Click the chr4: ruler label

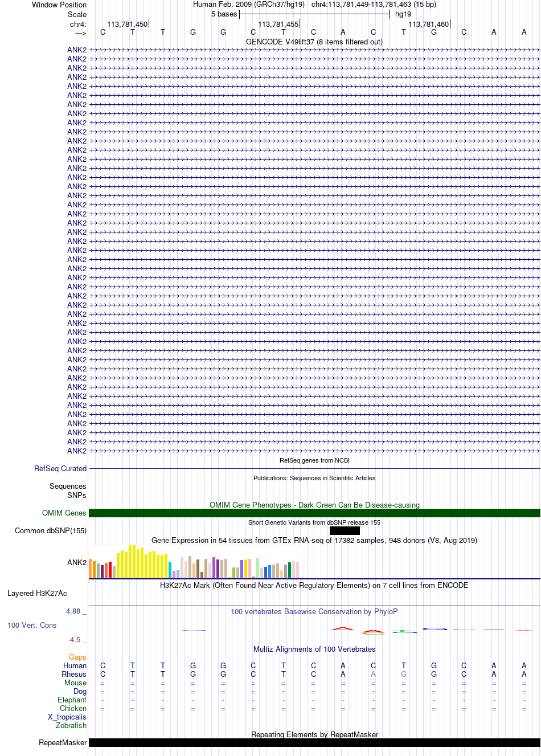79,24
